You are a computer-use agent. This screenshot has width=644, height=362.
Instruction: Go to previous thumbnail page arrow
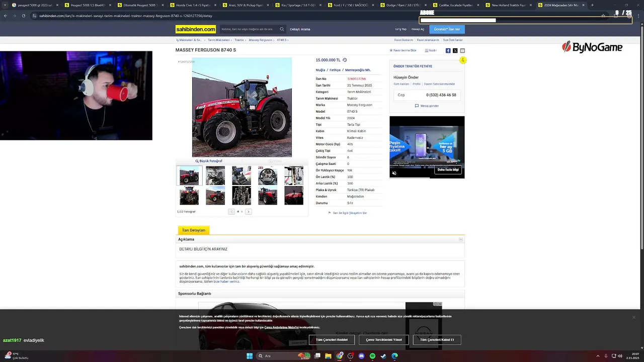[231, 212]
